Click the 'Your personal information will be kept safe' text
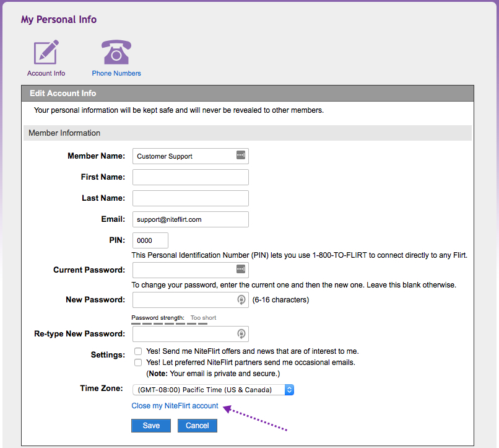The width and height of the screenshot is (499, 448). (179, 110)
